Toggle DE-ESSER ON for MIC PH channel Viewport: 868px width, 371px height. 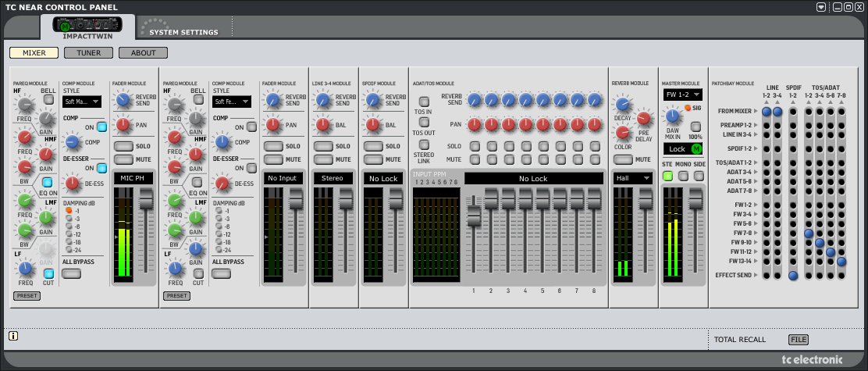click(x=101, y=168)
